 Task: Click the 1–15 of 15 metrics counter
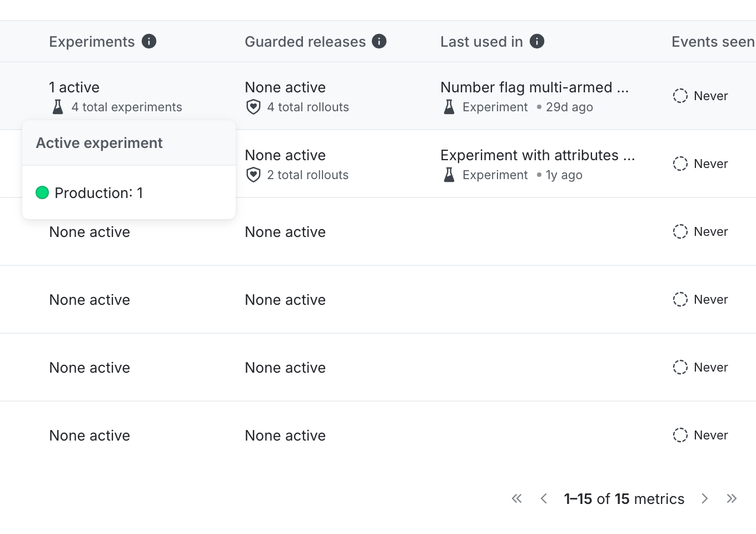click(624, 498)
